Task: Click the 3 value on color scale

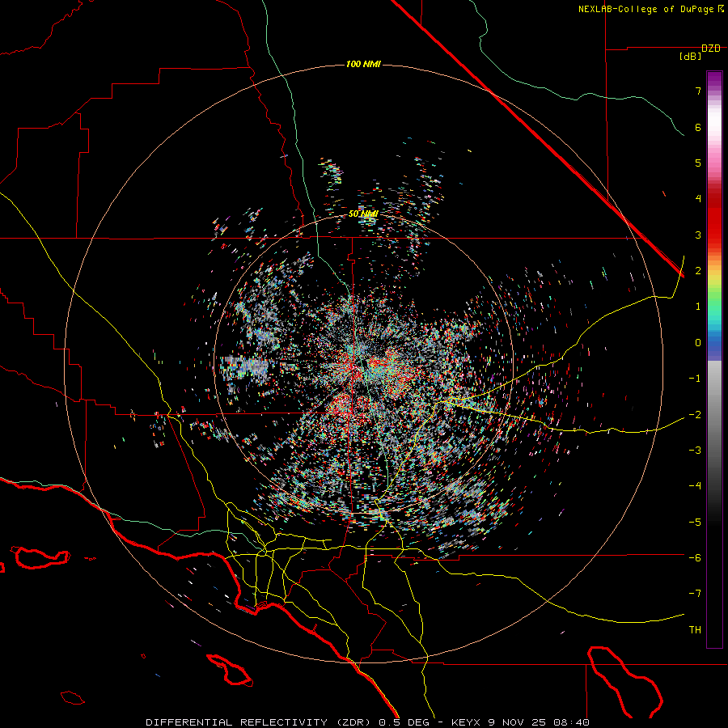Action: [x=698, y=235]
